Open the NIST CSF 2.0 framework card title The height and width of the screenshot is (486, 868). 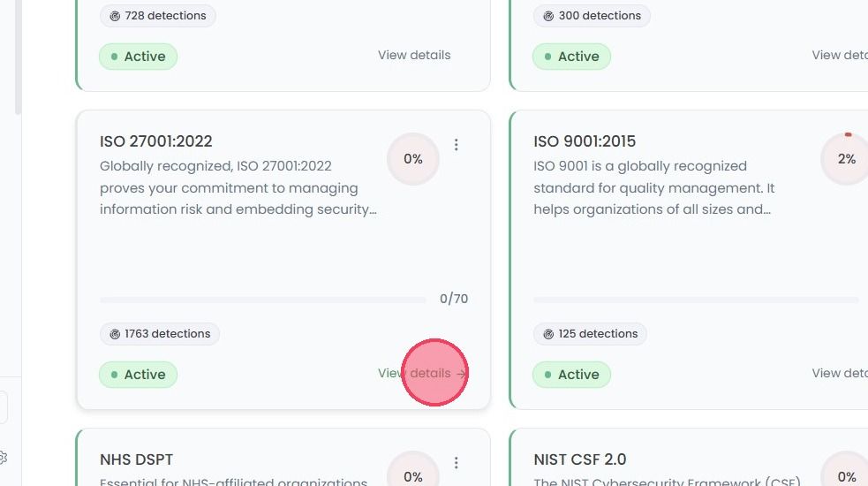point(579,459)
